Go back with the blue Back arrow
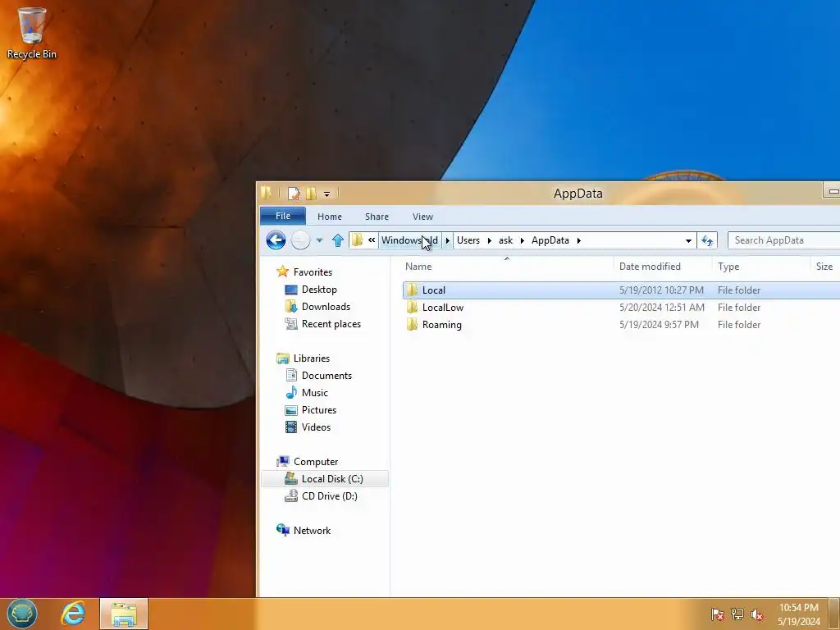Image resolution: width=840 pixels, height=630 pixels. pyautogui.click(x=276, y=240)
